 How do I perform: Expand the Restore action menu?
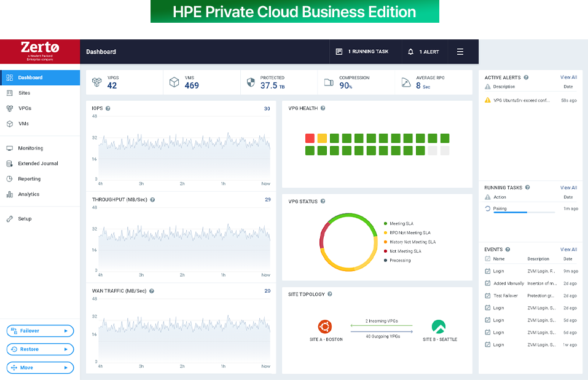click(39, 349)
